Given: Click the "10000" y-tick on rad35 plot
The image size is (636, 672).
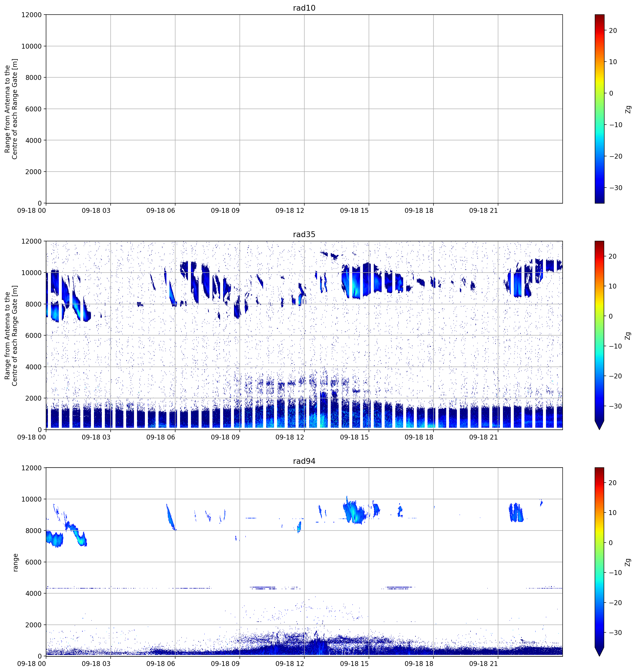Looking at the screenshot, I should [31, 273].
